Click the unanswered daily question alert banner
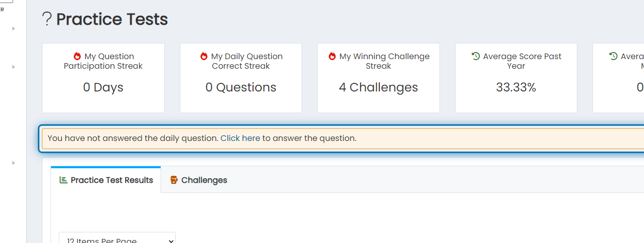Viewport: 644px width, 243px height. point(343,138)
